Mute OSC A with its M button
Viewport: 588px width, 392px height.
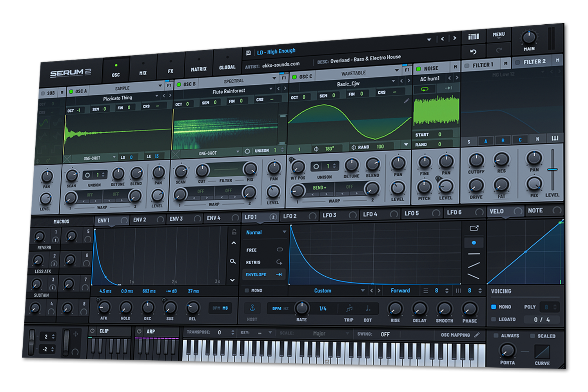(x=61, y=91)
